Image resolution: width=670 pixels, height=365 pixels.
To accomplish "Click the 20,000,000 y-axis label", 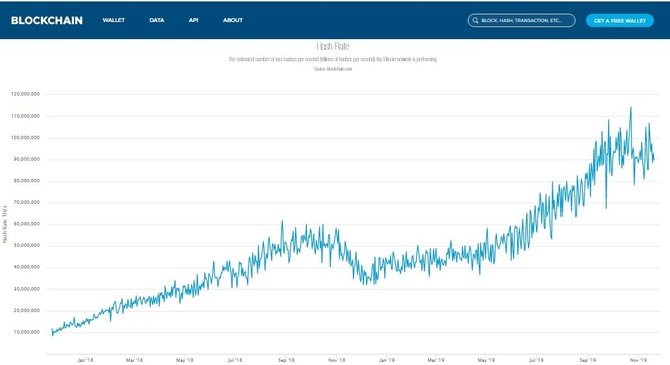I will tap(26, 310).
